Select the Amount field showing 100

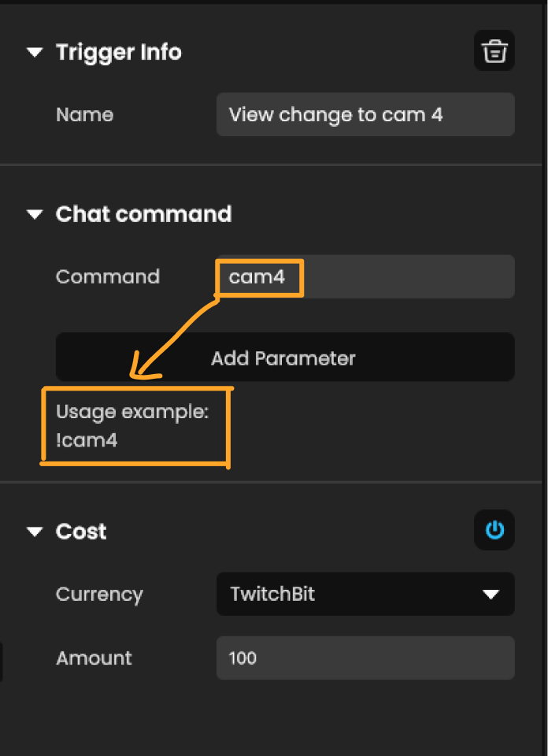pos(365,658)
